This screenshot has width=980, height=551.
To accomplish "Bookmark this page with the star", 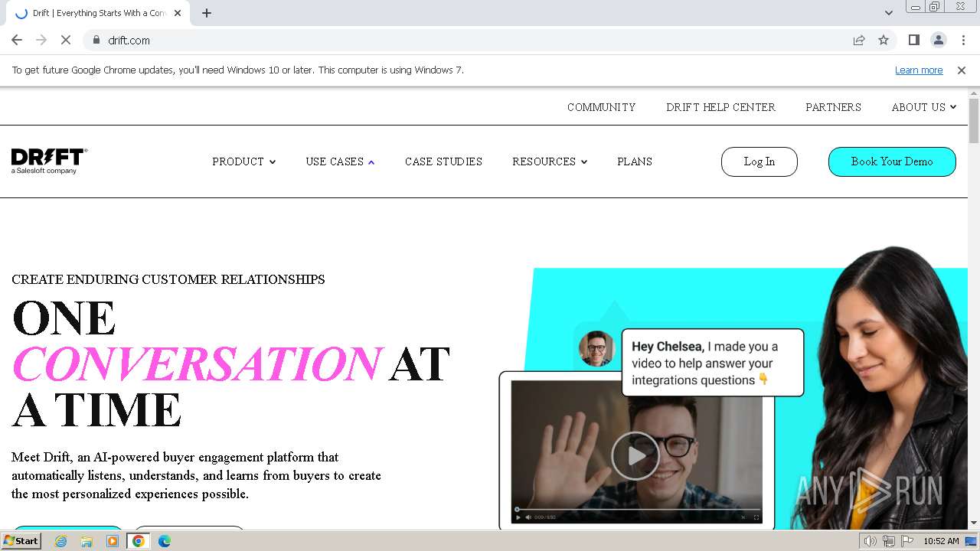I will [884, 40].
